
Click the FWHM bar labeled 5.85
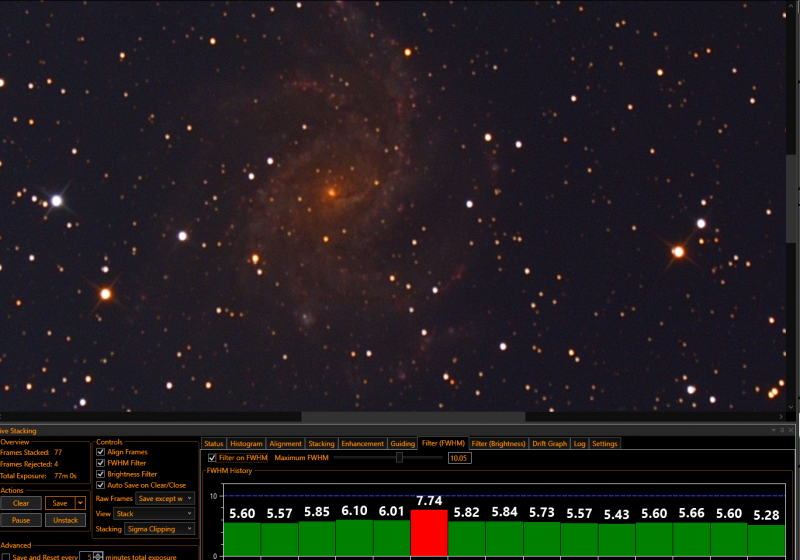click(x=317, y=539)
